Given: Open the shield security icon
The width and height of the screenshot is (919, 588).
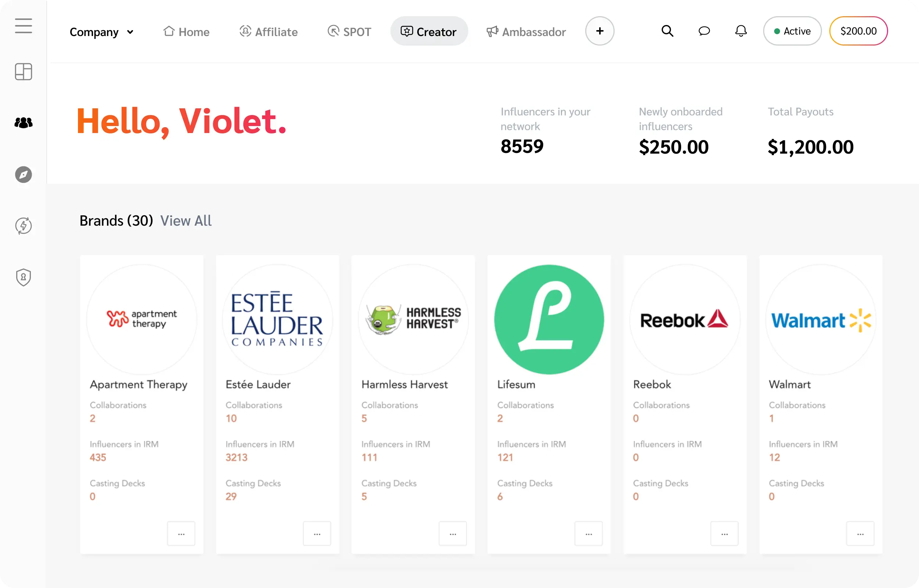Looking at the screenshot, I should click(23, 277).
